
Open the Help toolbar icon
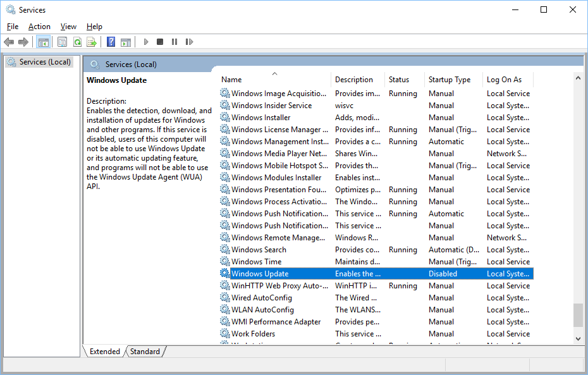click(x=111, y=42)
